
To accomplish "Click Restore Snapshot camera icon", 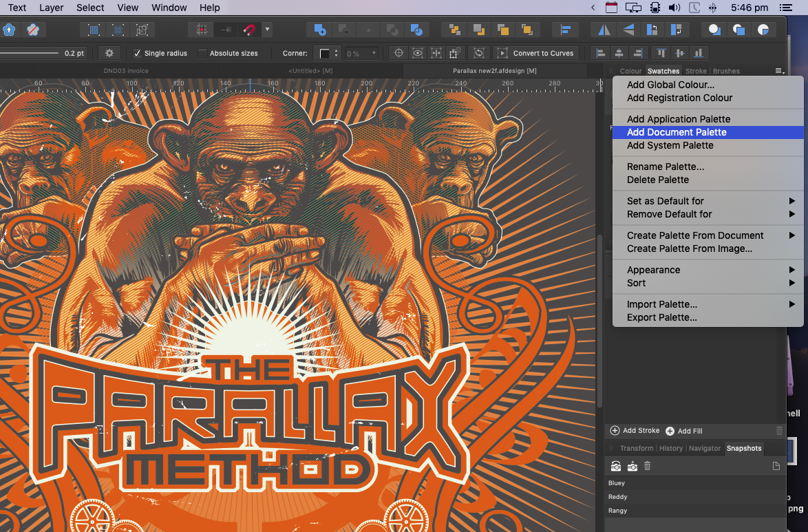I will click(x=616, y=466).
